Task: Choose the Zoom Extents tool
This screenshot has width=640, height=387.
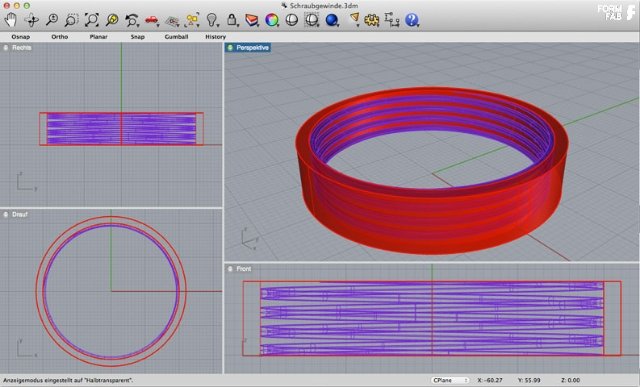Action: coord(92,20)
